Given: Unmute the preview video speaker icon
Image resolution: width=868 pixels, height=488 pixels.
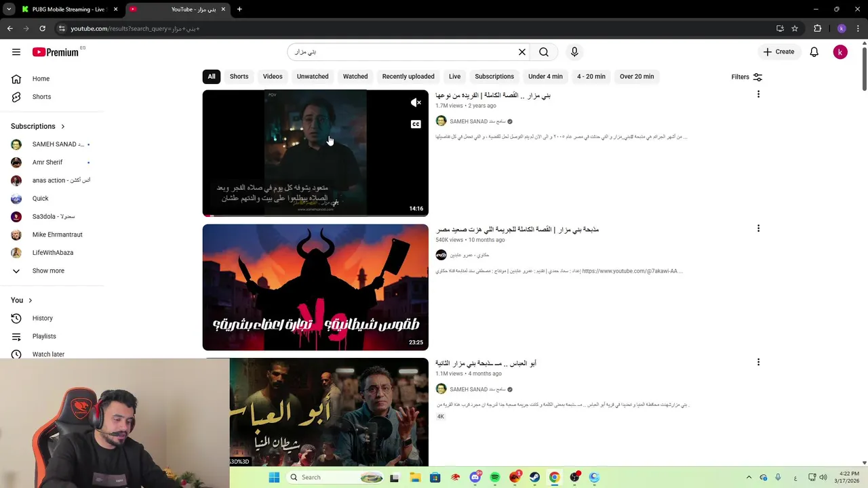Looking at the screenshot, I should [x=416, y=103].
